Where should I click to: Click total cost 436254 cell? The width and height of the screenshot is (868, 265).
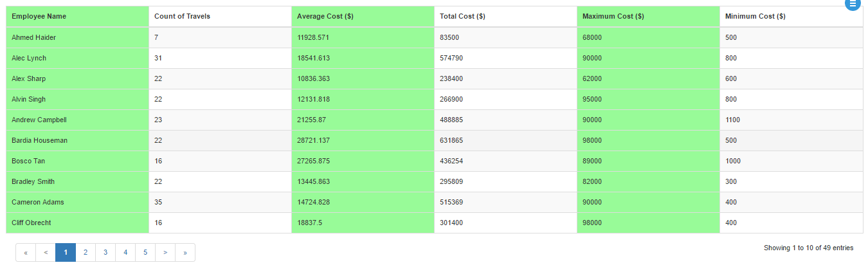click(x=506, y=161)
